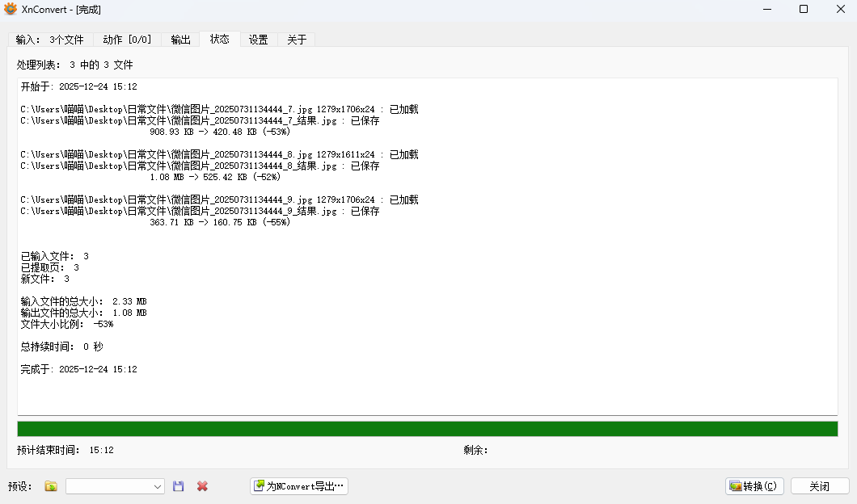Delete the selected preset with the red X icon
857x504 pixels.
click(x=201, y=485)
